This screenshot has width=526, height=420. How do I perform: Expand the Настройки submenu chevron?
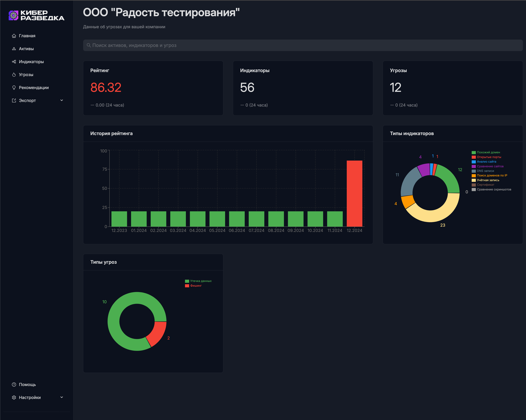[x=62, y=397]
